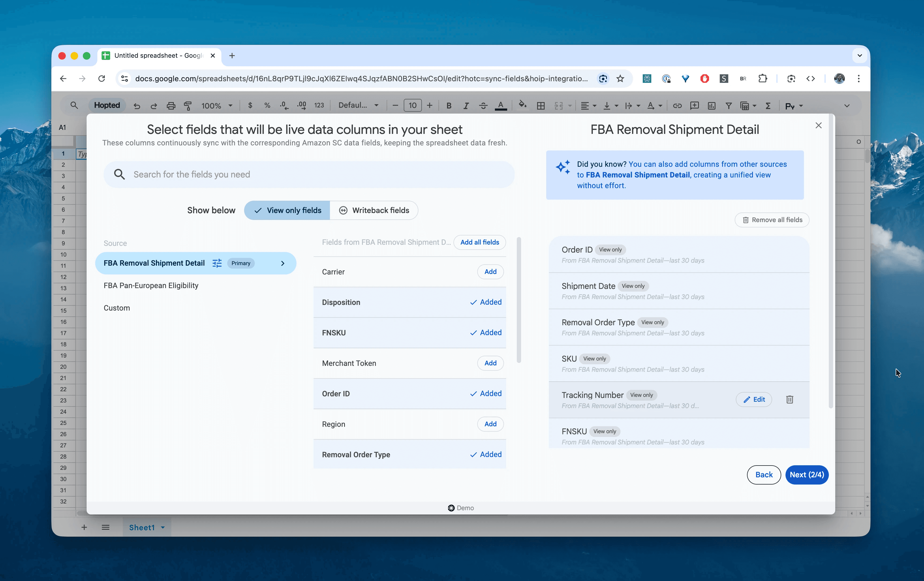Toggle strikethrough formatting
924x581 pixels.
point(483,106)
